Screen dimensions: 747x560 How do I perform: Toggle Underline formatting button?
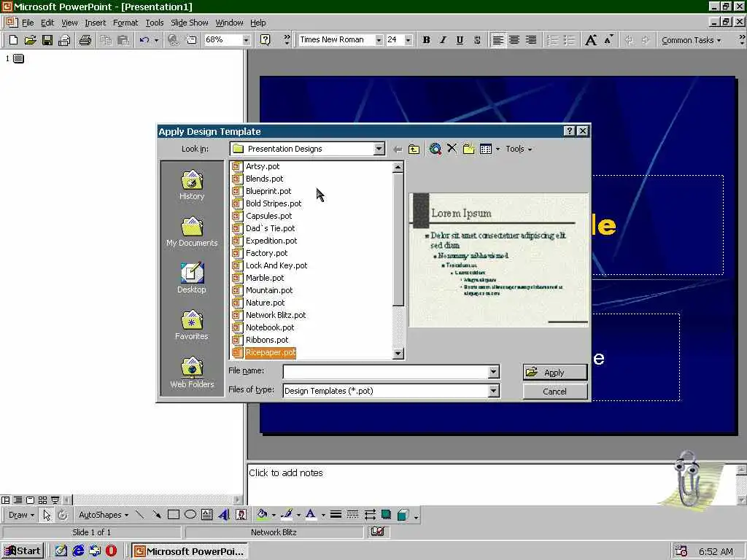click(460, 40)
